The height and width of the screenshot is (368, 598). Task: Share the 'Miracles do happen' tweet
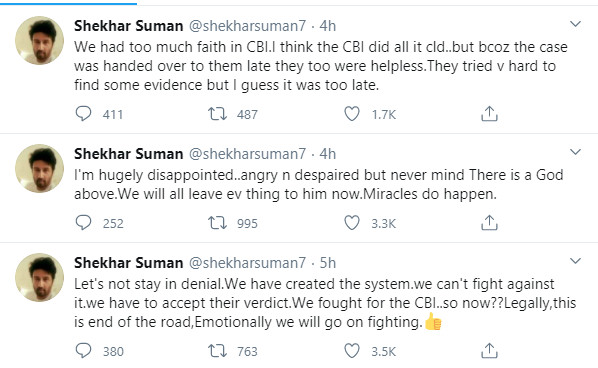coord(489,223)
